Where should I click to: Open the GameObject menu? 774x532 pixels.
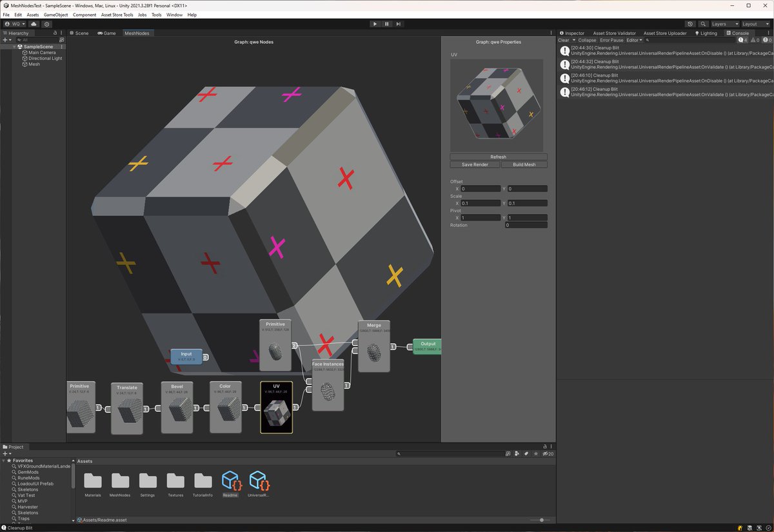click(x=55, y=14)
